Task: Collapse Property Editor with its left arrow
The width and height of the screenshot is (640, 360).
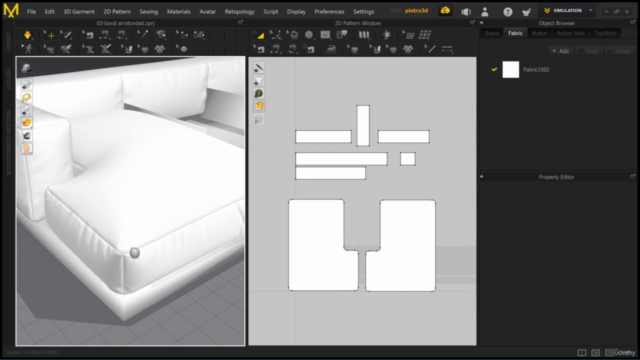Action: (482, 177)
